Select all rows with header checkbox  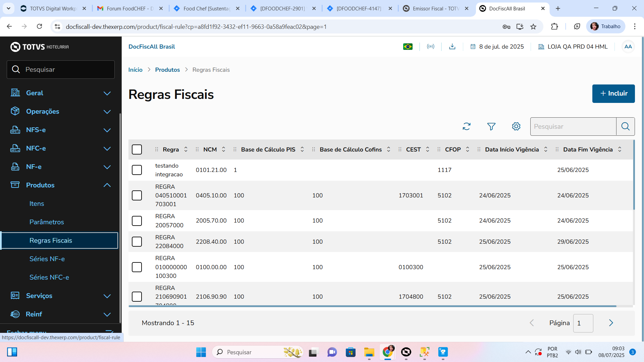[137, 149]
